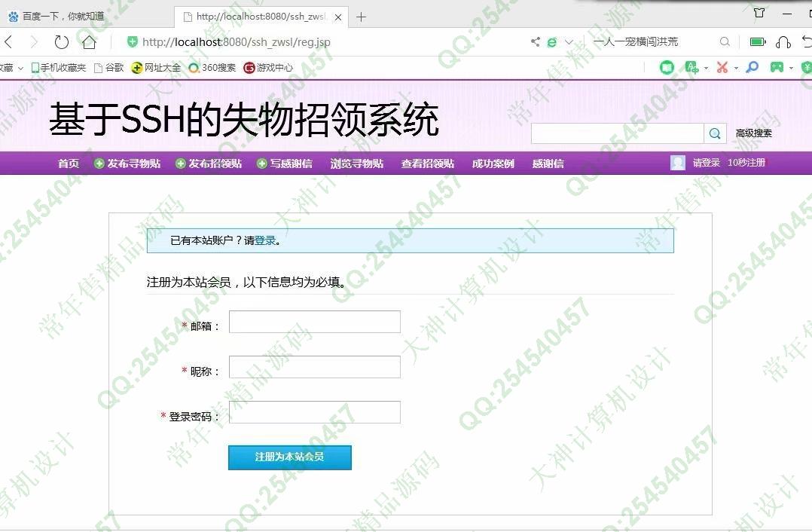
Task: Open the 360搜索 bookmark
Action: click(x=212, y=67)
